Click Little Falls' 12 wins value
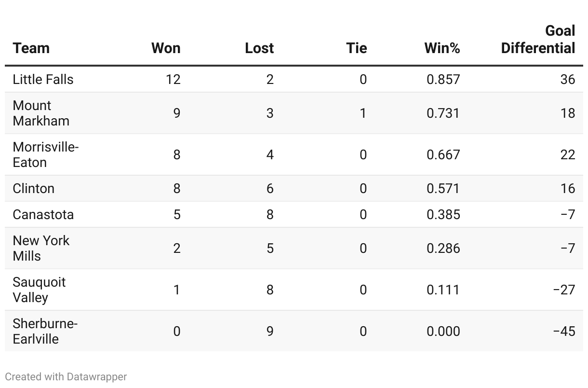The height and width of the screenshot is (388, 588). [173, 79]
